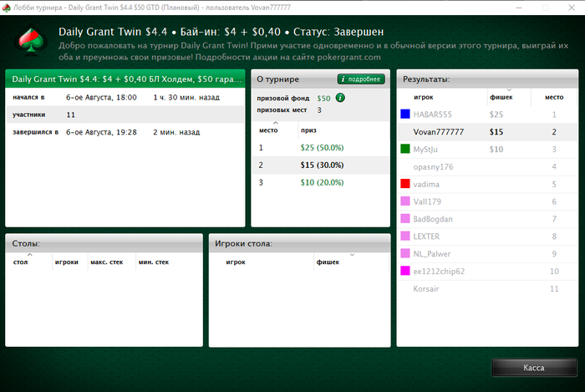Click the start time 6-ое Августа, 18:00

101,97
